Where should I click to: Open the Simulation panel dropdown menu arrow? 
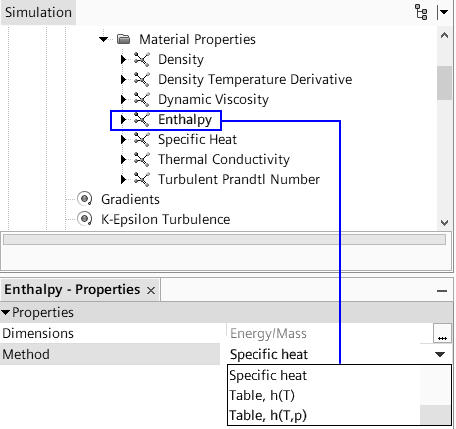click(443, 12)
